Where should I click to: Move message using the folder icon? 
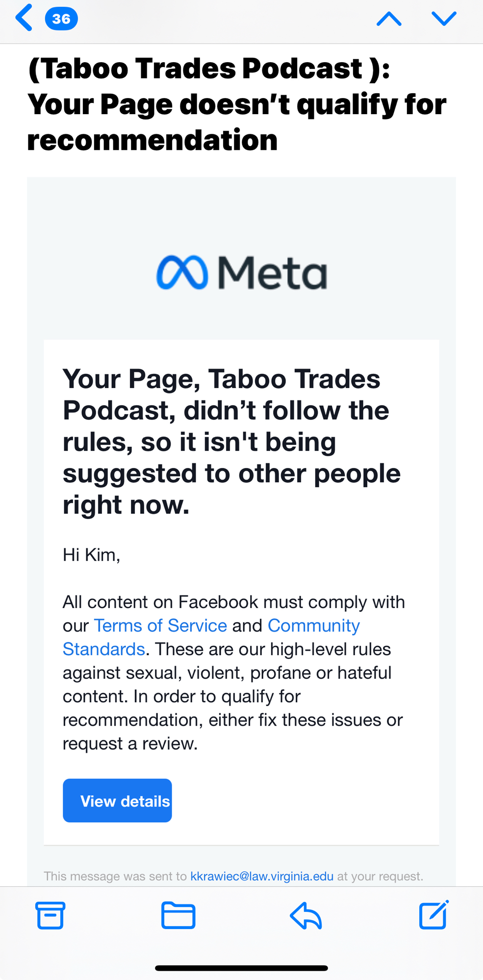point(178,915)
